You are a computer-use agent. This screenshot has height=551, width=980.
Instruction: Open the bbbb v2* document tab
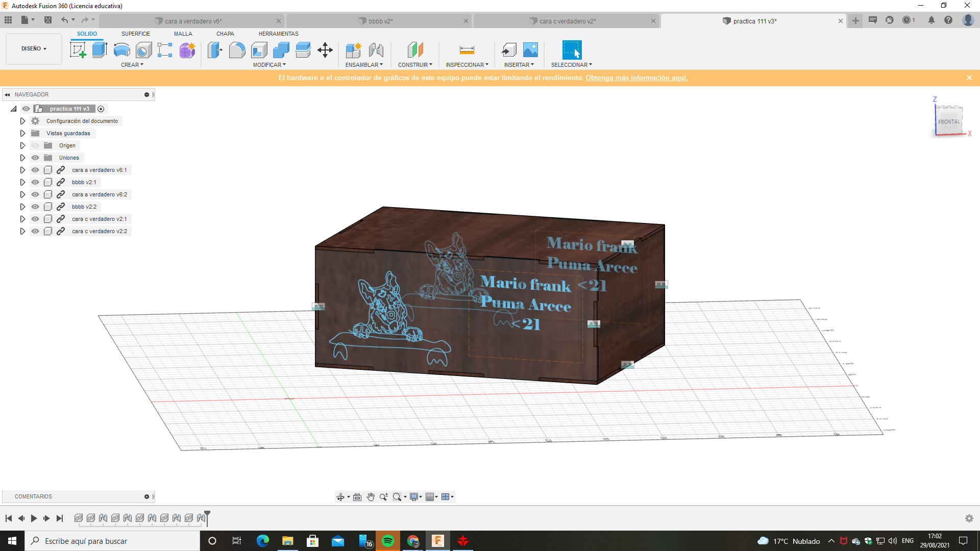click(x=380, y=21)
